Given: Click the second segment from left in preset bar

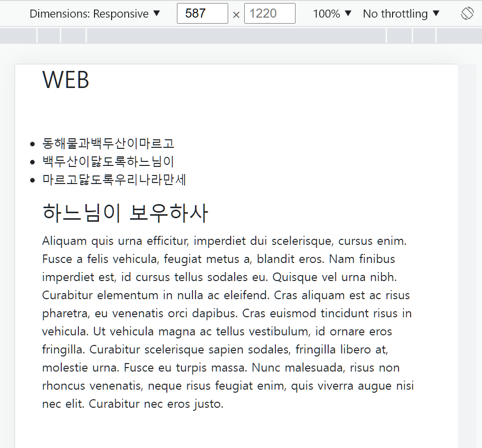Looking at the screenshot, I should (49, 36).
